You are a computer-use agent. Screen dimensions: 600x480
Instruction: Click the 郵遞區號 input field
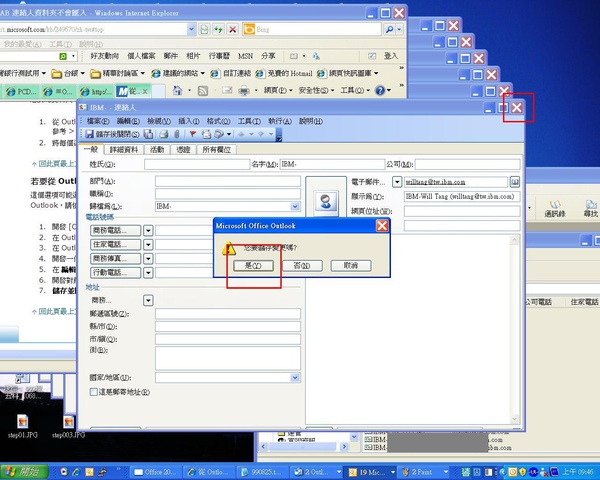228,314
